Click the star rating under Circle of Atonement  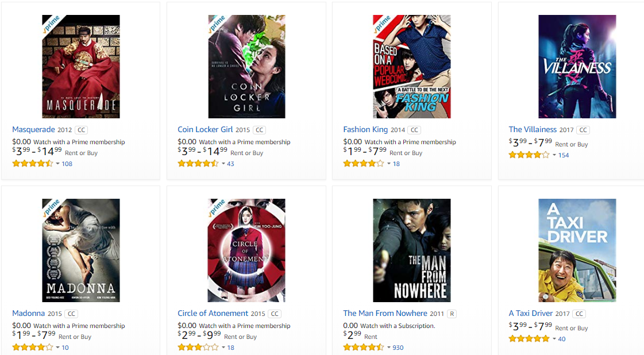(x=198, y=348)
